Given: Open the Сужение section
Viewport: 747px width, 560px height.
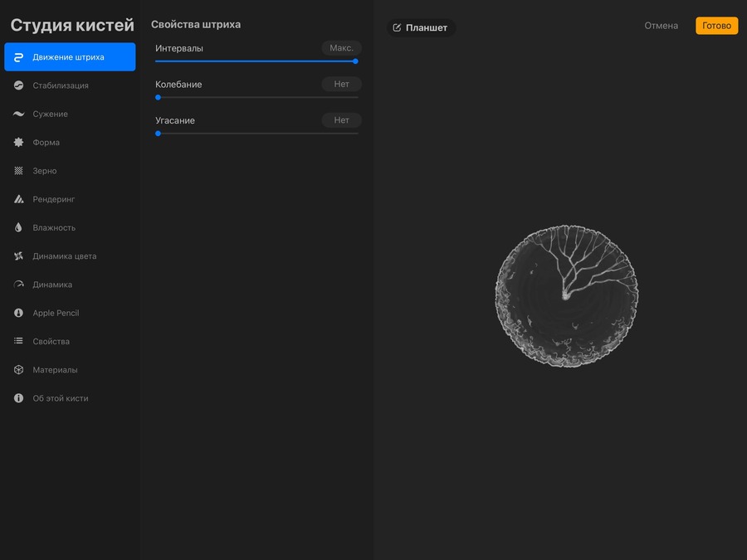Looking at the screenshot, I should pyautogui.click(x=70, y=114).
